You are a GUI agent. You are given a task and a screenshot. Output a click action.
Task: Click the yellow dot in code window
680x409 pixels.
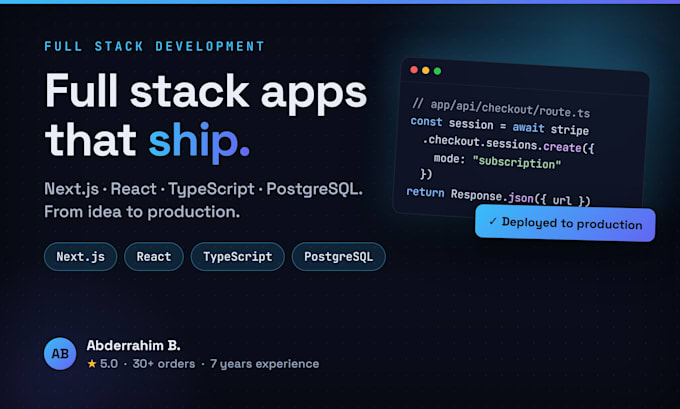pos(426,70)
